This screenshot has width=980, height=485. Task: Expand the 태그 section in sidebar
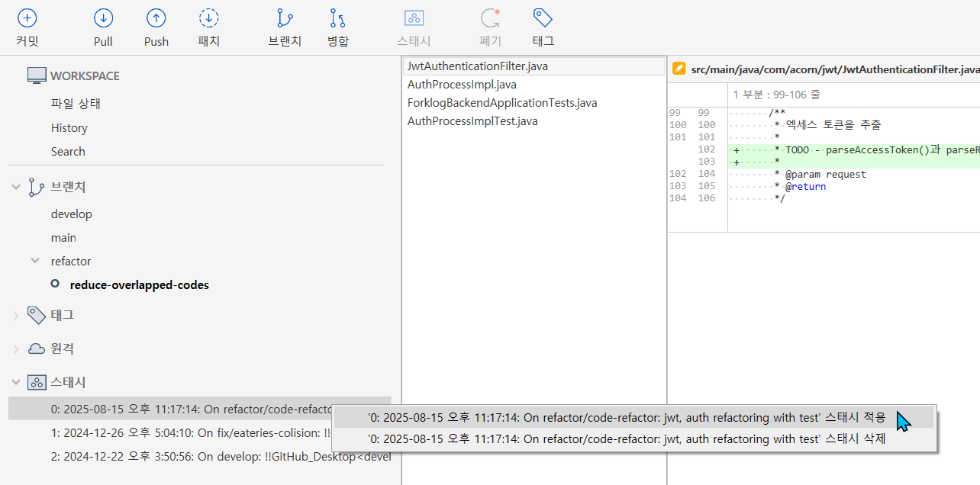16,315
